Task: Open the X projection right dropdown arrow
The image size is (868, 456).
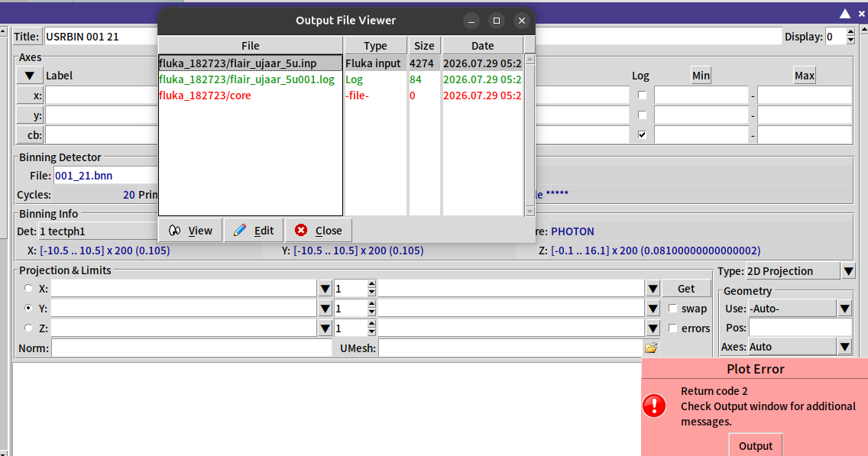Action: pyautogui.click(x=653, y=288)
